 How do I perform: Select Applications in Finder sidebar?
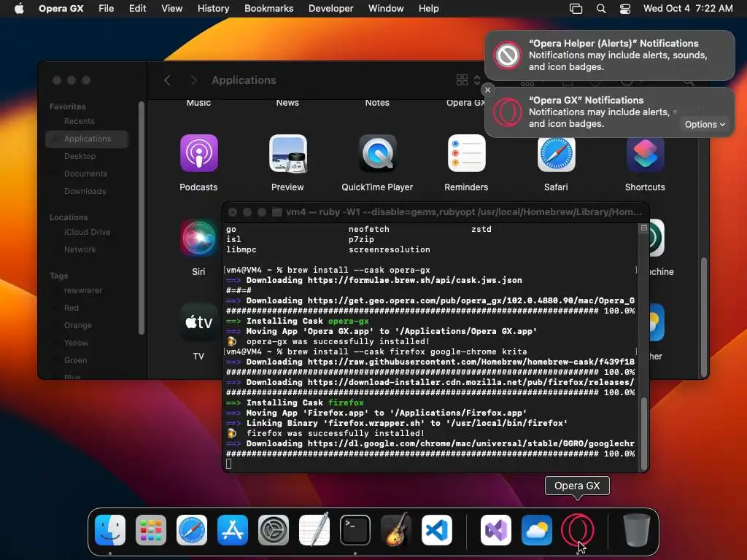[87, 139]
